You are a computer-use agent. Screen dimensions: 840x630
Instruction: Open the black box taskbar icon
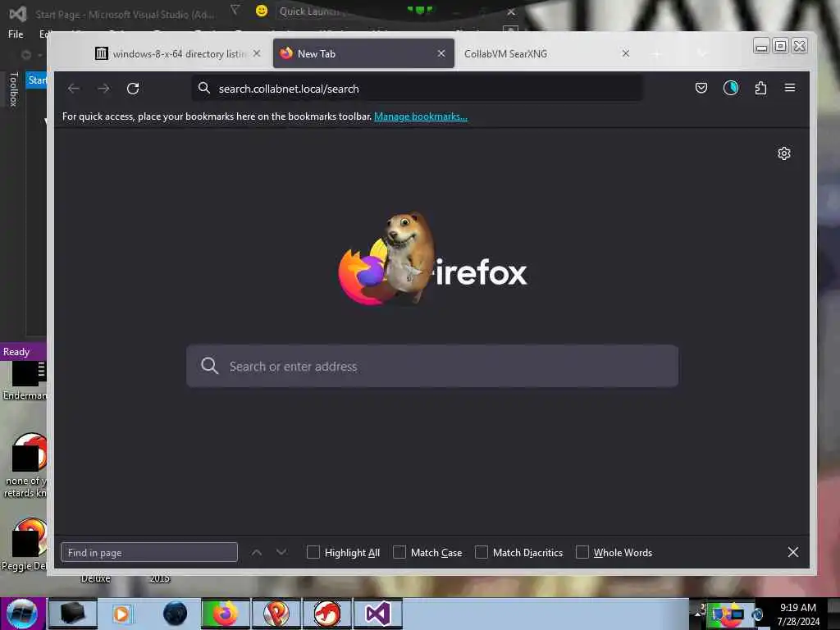[73, 614]
